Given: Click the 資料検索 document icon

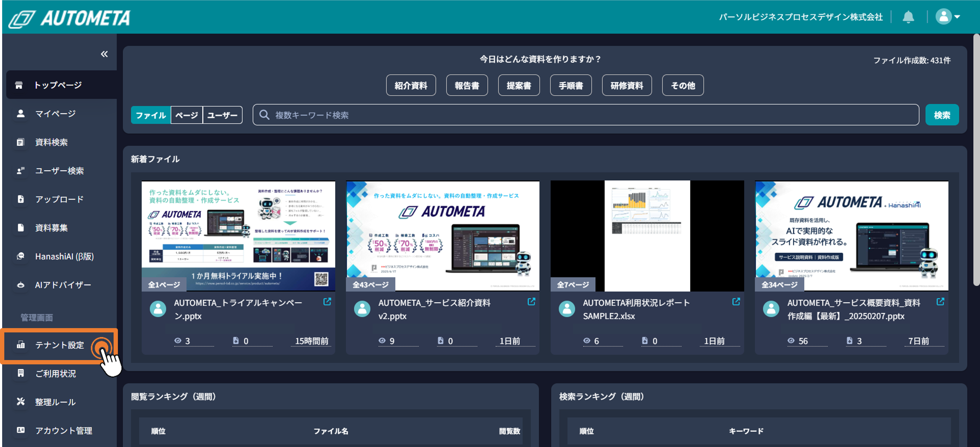Looking at the screenshot, I should (x=21, y=142).
